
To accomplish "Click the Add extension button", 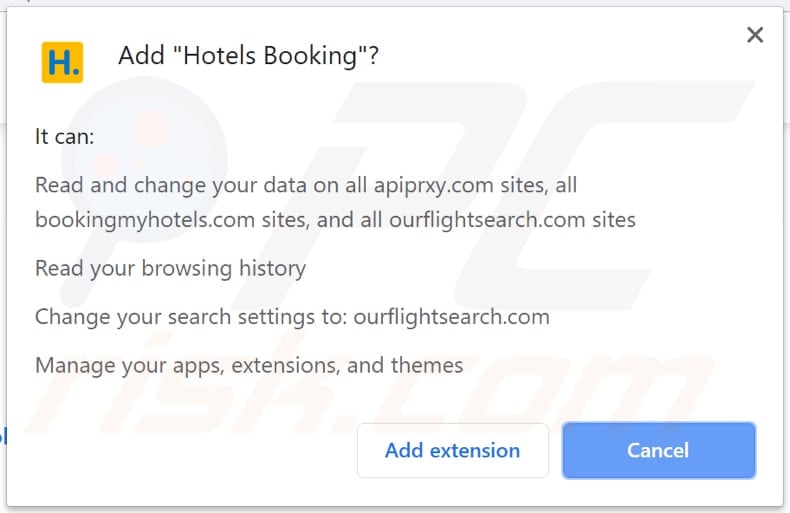I will pyautogui.click(x=452, y=450).
